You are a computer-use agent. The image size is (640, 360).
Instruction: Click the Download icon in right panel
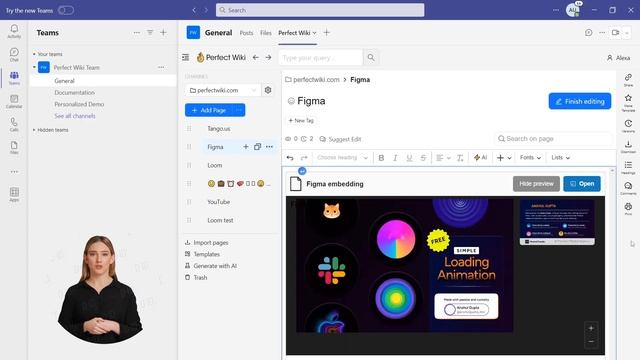click(628, 147)
